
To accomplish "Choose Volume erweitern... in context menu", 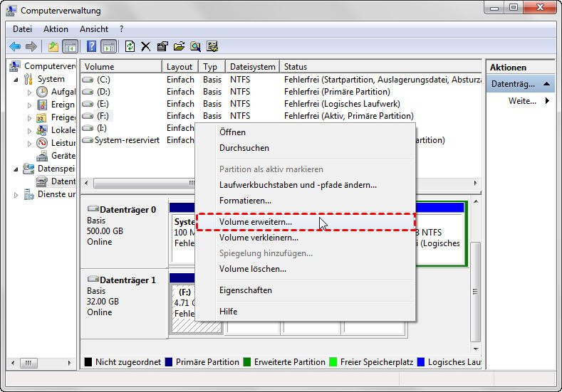I will (306, 222).
